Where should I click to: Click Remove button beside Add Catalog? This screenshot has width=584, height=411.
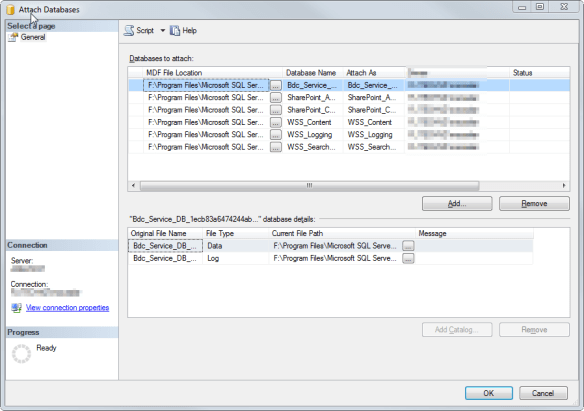coord(534,330)
